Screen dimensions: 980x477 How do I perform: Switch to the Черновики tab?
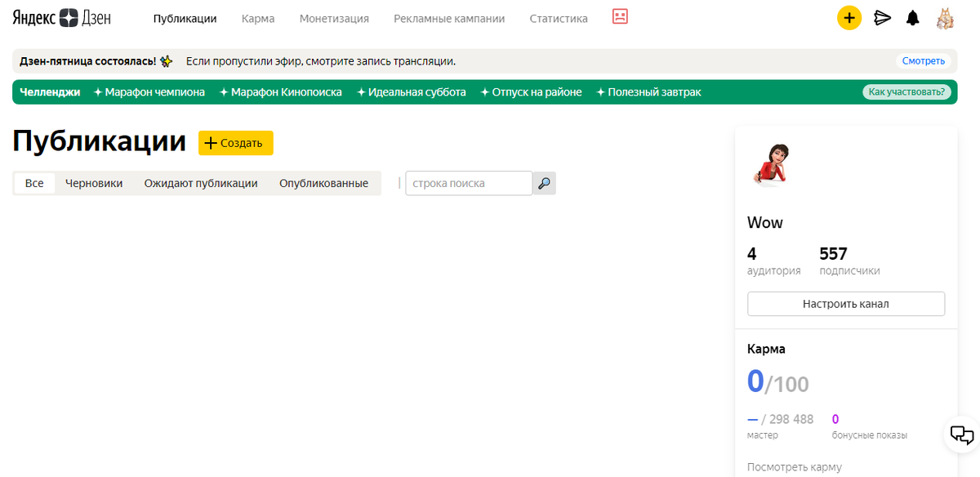coord(94,183)
